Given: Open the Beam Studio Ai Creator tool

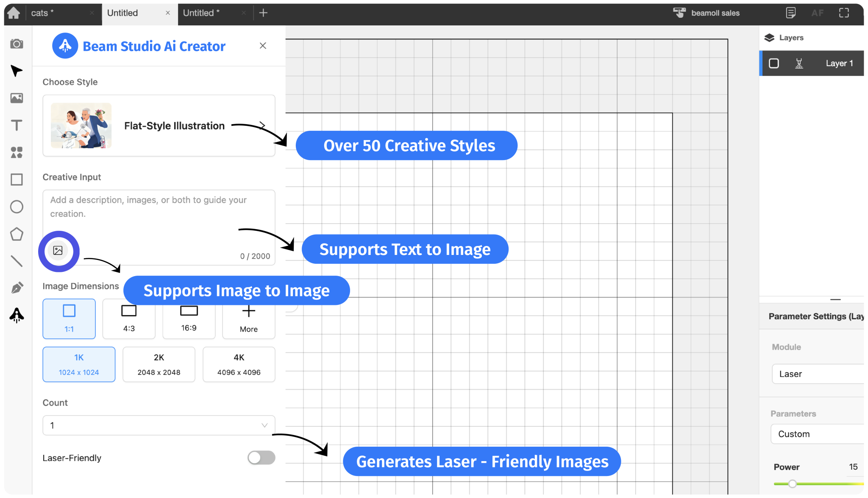Looking at the screenshot, I should pyautogui.click(x=17, y=315).
